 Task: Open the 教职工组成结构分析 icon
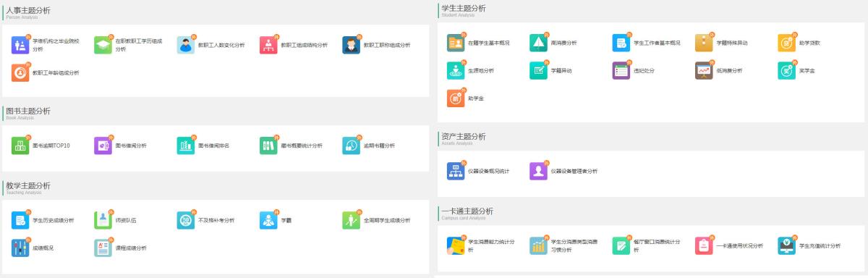pyautogui.click(x=268, y=45)
